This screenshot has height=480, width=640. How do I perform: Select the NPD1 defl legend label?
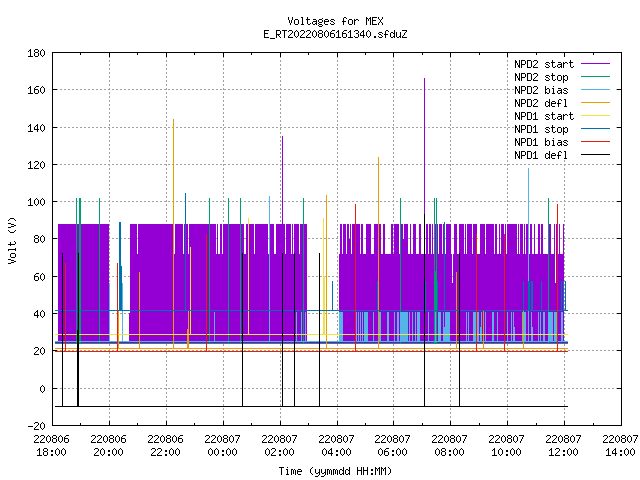click(x=541, y=156)
